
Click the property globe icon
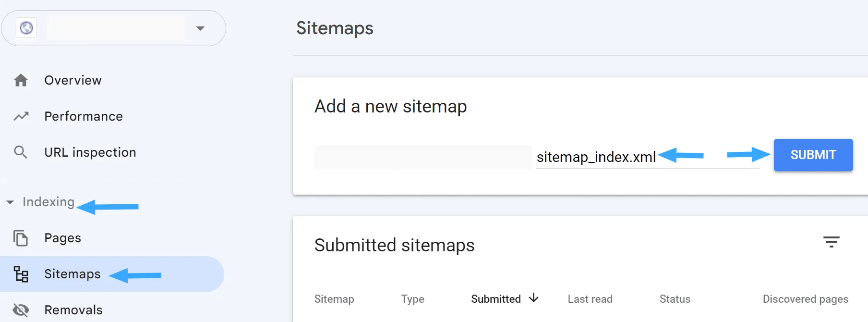coord(26,27)
